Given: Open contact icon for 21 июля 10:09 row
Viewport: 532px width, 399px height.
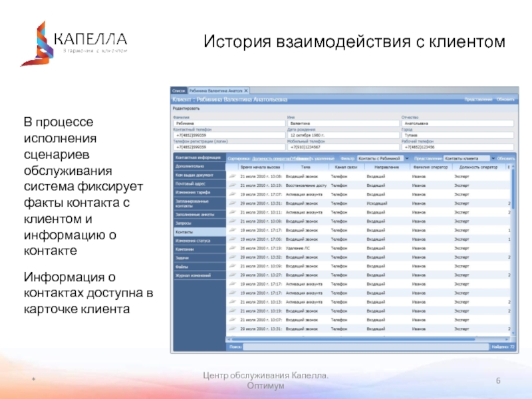Looking at the screenshot, I should [x=232, y=266].
